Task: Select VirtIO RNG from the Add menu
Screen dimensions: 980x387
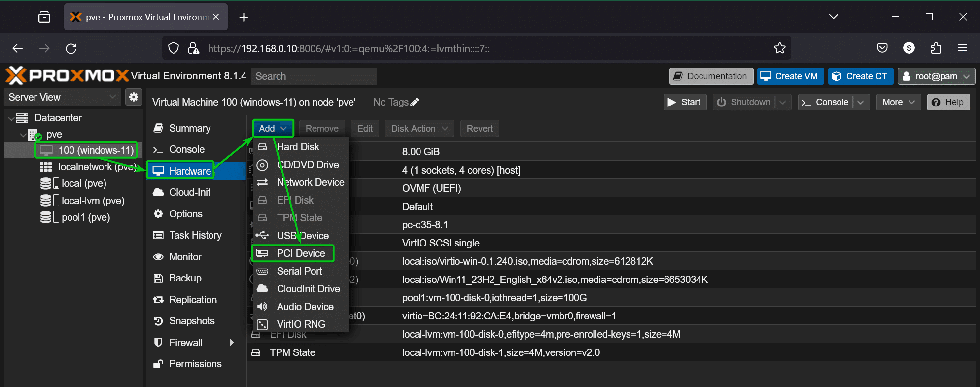Action: pos(301,324)
